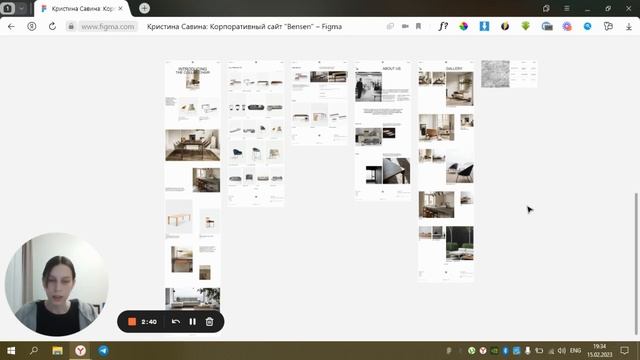Open a new browser tab

tap(144, 8)
